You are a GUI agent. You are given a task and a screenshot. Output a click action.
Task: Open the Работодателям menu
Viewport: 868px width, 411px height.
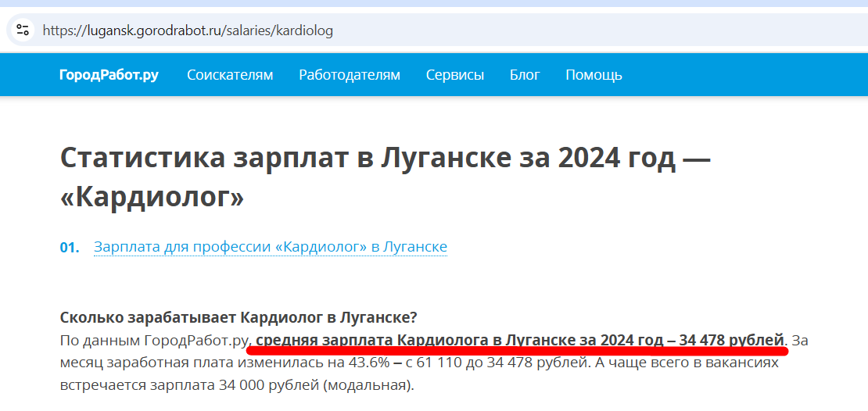pos(350,75)
